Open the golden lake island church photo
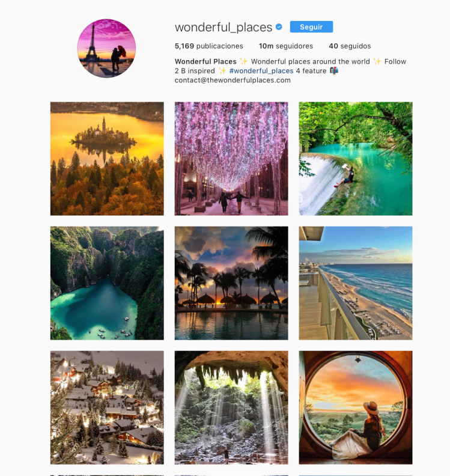The image size is (450, 476). [107, 159]
